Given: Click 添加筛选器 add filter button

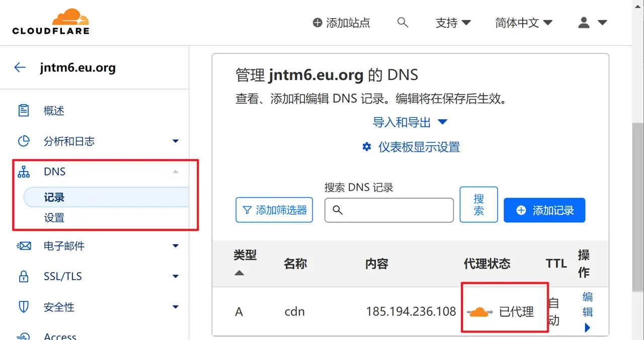Looking at the screenshot, I should point(274,210).
